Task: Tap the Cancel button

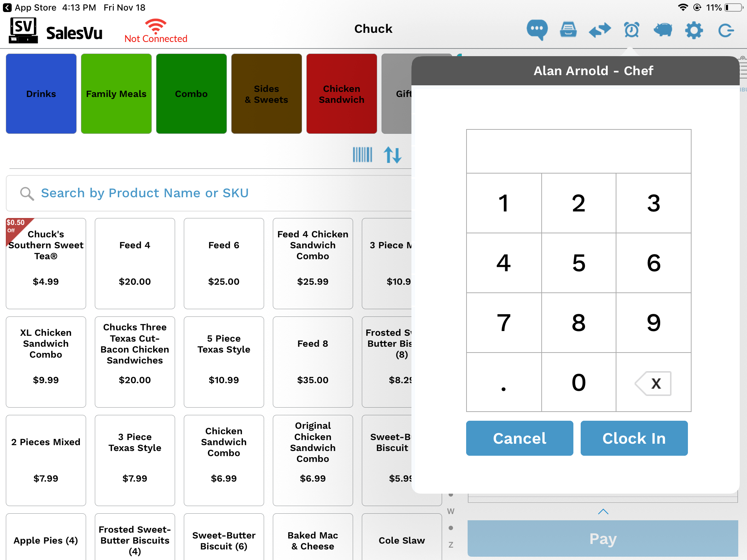Action: point(520,438)
